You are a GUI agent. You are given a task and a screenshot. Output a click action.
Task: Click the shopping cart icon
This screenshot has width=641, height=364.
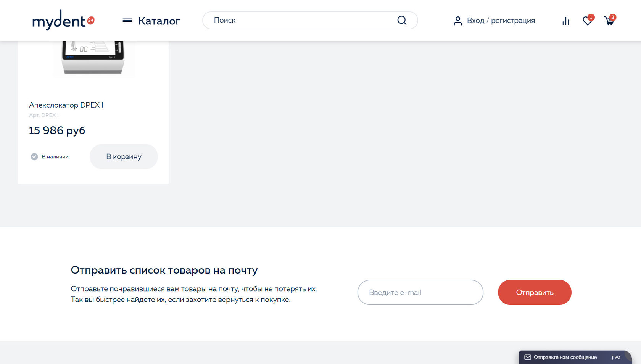pos(609,21)
